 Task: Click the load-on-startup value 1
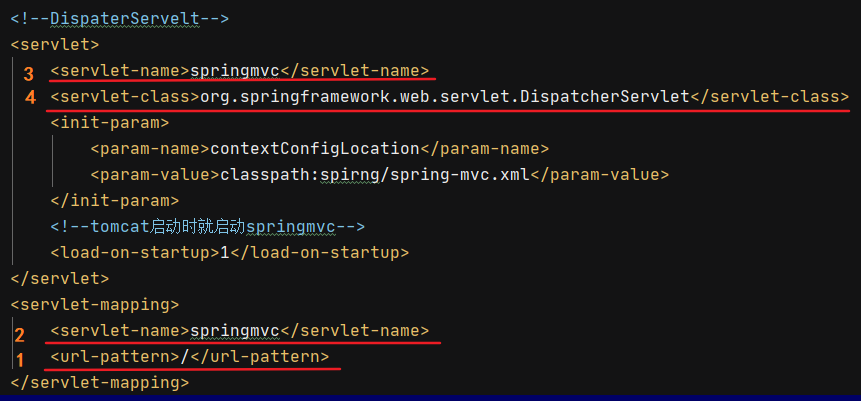point(225,252)
